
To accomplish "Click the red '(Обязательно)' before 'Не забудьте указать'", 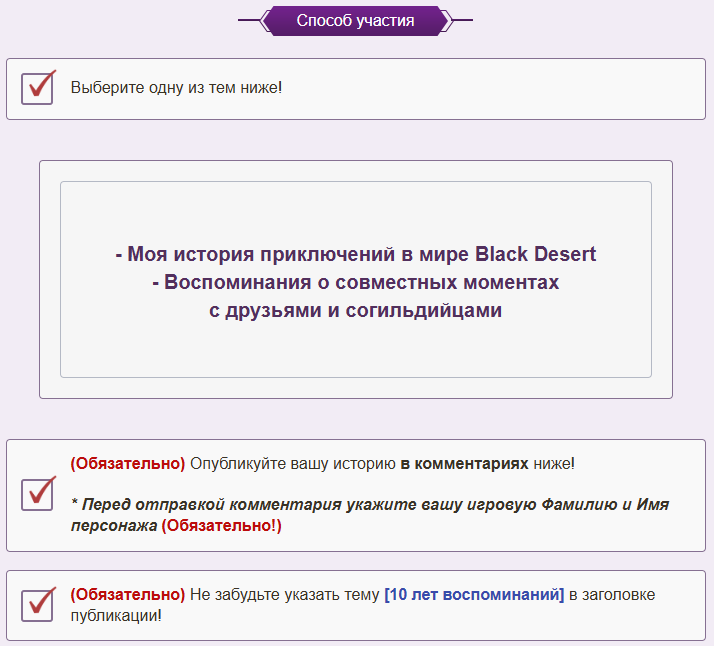I will [x=128, y=595].
